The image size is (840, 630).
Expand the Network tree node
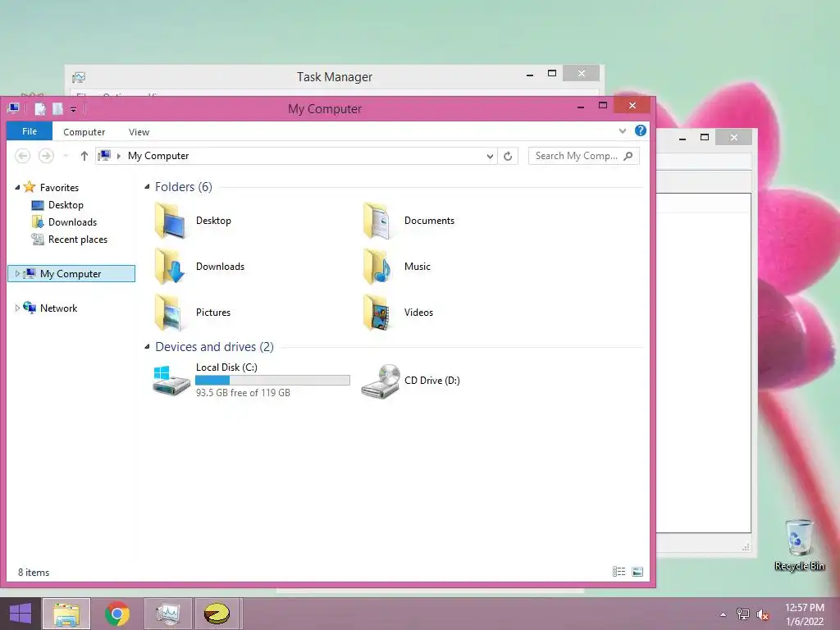tap(17, 308)
